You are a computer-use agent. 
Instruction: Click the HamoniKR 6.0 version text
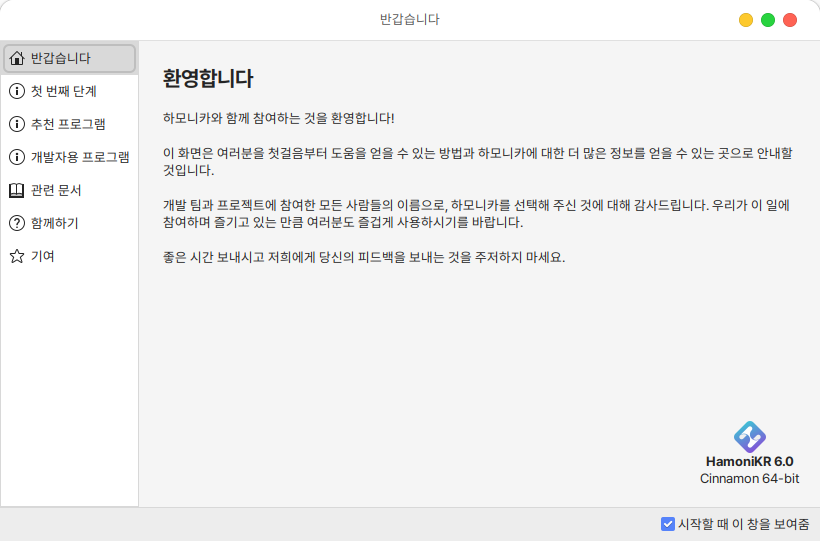749,462
